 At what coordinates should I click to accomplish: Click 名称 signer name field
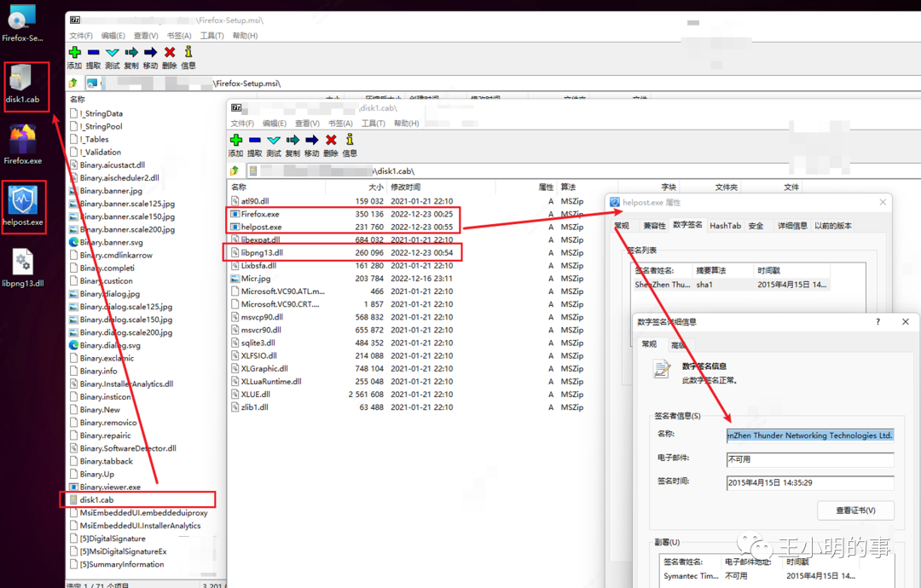pos(810,435)
